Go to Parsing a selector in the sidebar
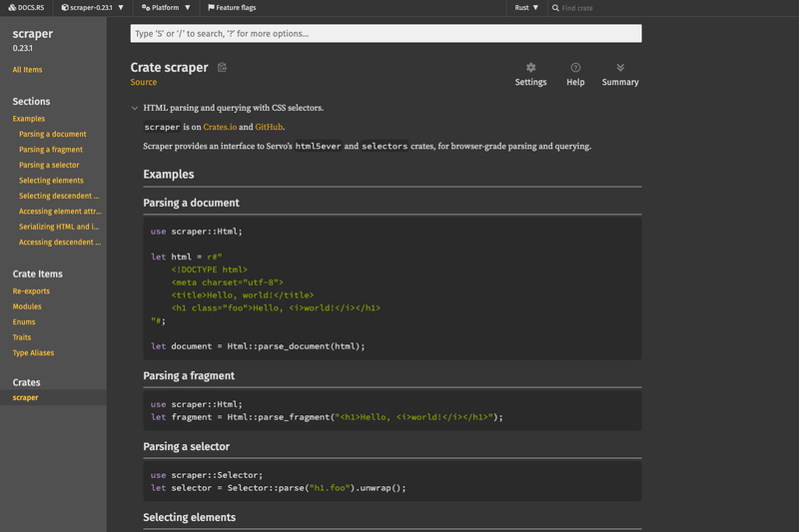Viewport: 799px width, 532px height. click(49, 165)
